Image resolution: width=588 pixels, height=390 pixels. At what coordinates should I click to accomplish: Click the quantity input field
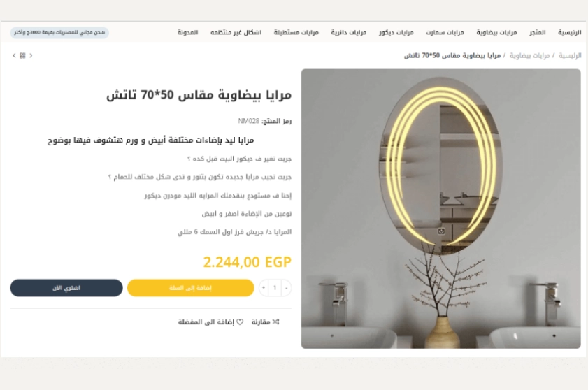point(275,288)
